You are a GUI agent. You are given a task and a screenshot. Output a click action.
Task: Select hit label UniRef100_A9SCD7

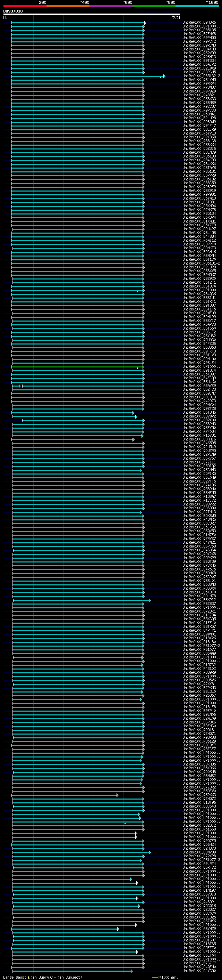pyautogui.click(x=199, y=106)
